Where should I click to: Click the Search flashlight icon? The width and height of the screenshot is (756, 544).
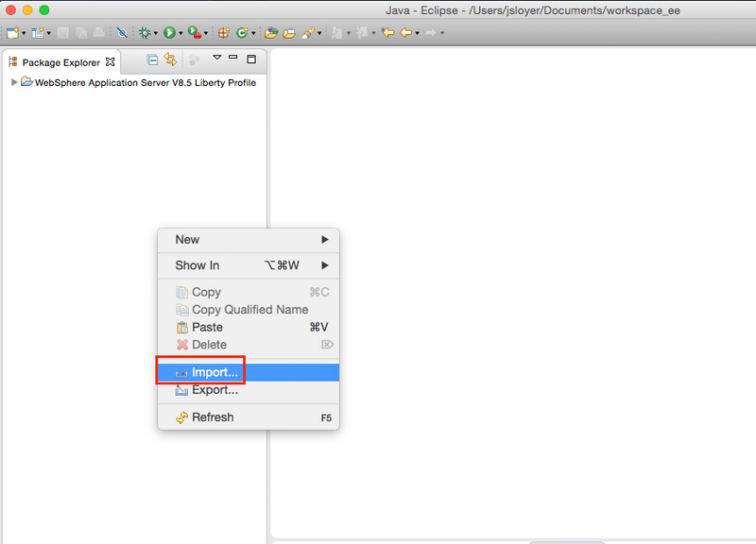pos(308,33)
